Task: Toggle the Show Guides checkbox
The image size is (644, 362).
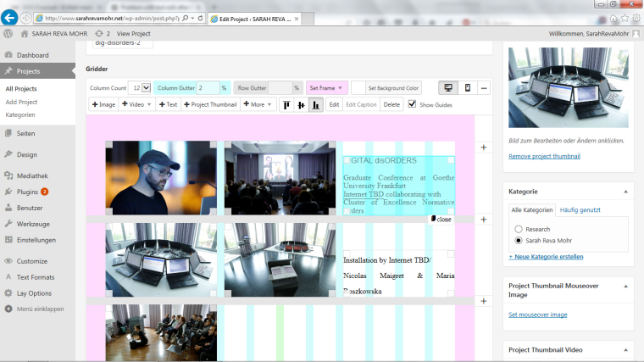Action: [412, 104]
